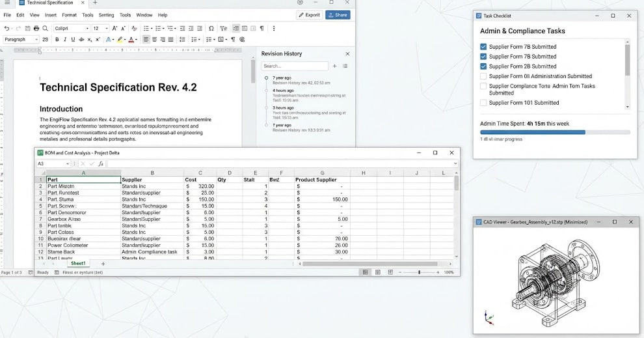Click the undo arrow in the document toolbar
Viewport: 644px width, 338px height.
click(7, 29)
